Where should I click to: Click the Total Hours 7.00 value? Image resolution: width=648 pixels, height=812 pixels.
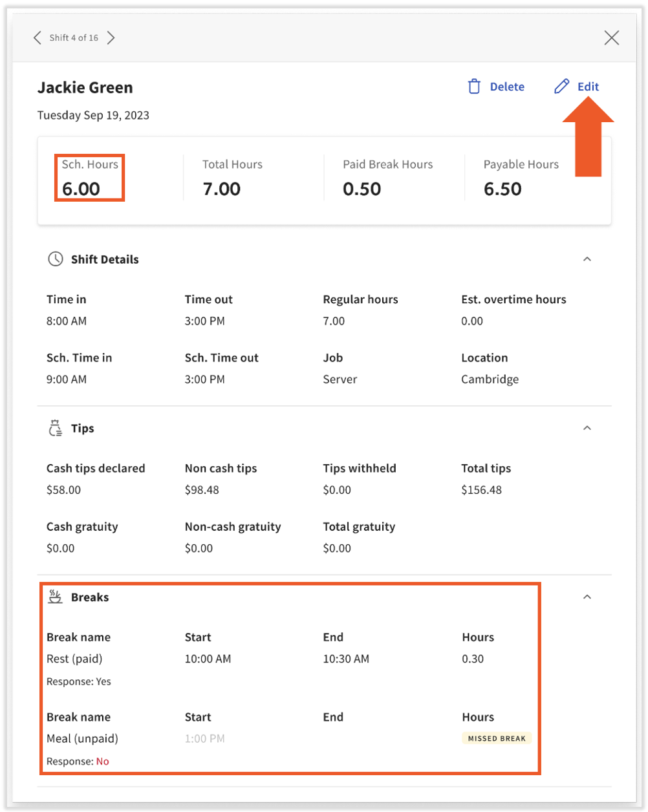(x=221, y=189)
